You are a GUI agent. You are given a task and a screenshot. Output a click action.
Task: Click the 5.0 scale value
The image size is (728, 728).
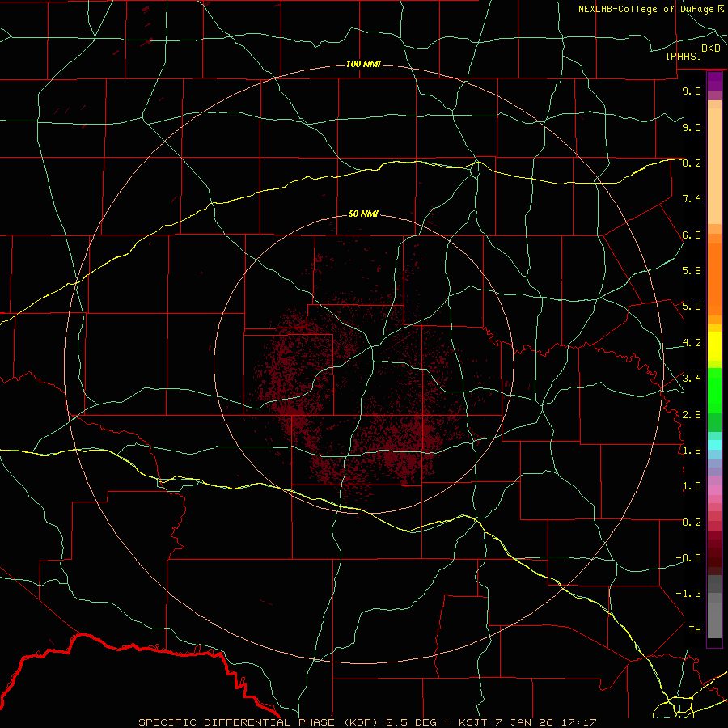pyautogui.click(x=692, y=307)
